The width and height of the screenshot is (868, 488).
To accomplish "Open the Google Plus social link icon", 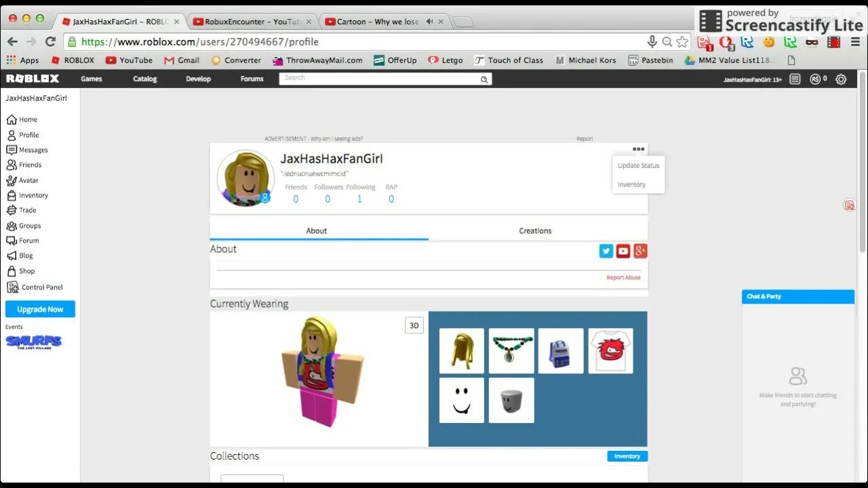I will click(640, 251).
